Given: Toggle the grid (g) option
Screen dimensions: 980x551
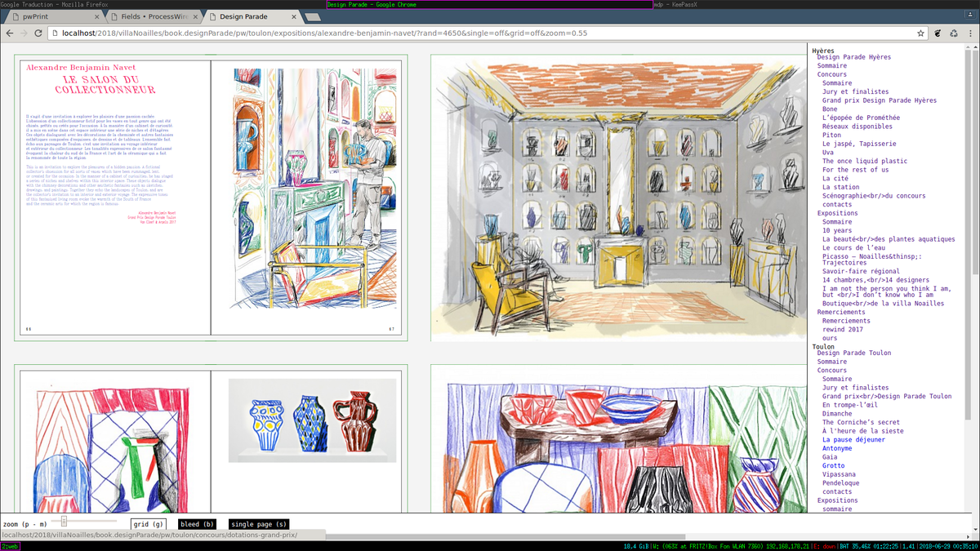Looking at the screenshot, I should pyautogui.click(x=148, y=524).
